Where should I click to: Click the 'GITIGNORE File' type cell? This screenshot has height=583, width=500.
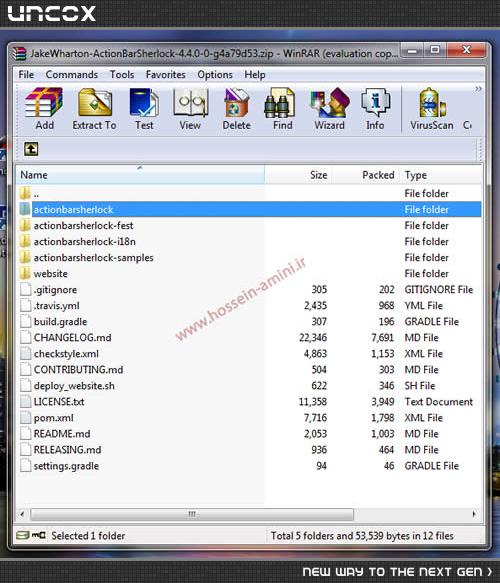(x=439, y=289)
